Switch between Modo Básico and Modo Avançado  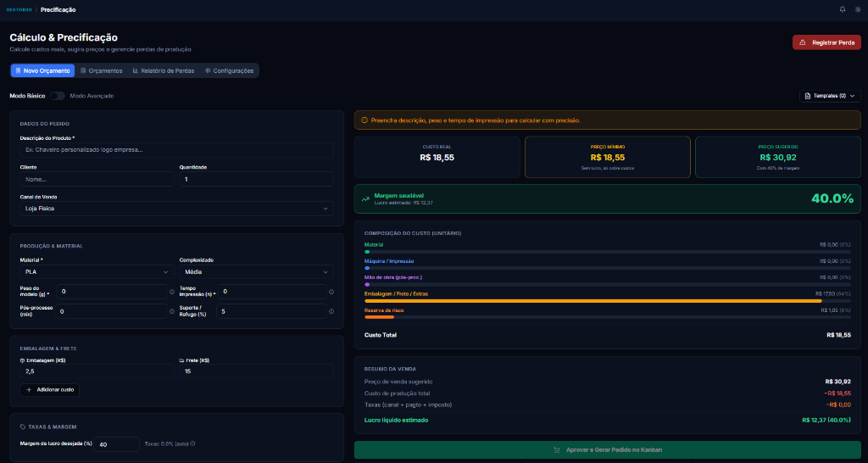click(58, 96)
